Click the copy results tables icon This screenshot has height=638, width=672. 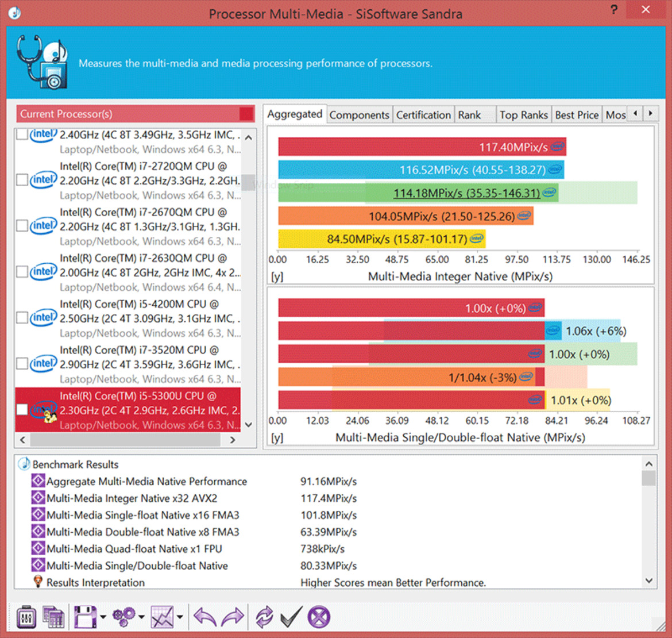[53, 617]
